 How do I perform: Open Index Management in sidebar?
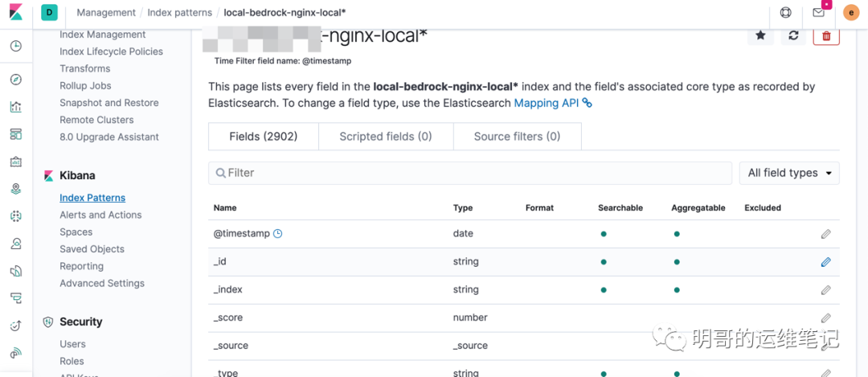click(x=102, y=35)
